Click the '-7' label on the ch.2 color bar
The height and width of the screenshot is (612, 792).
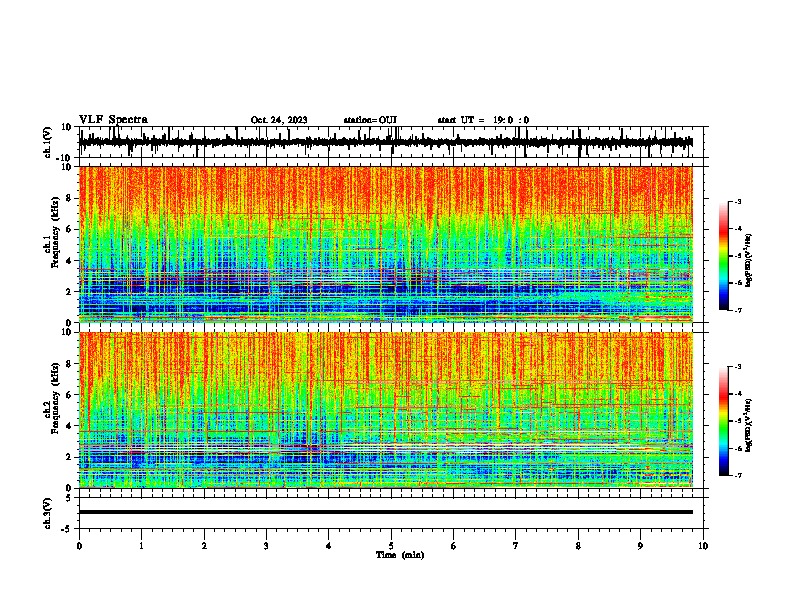(738, 475)
